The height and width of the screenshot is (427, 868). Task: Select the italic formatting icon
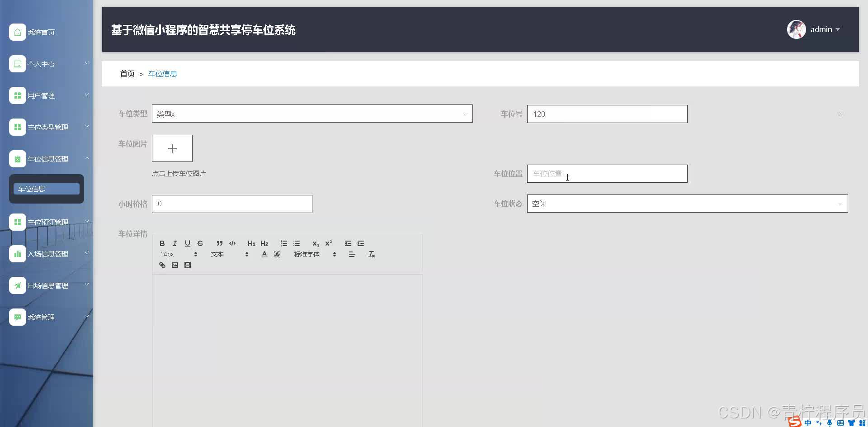coord(175,243)
